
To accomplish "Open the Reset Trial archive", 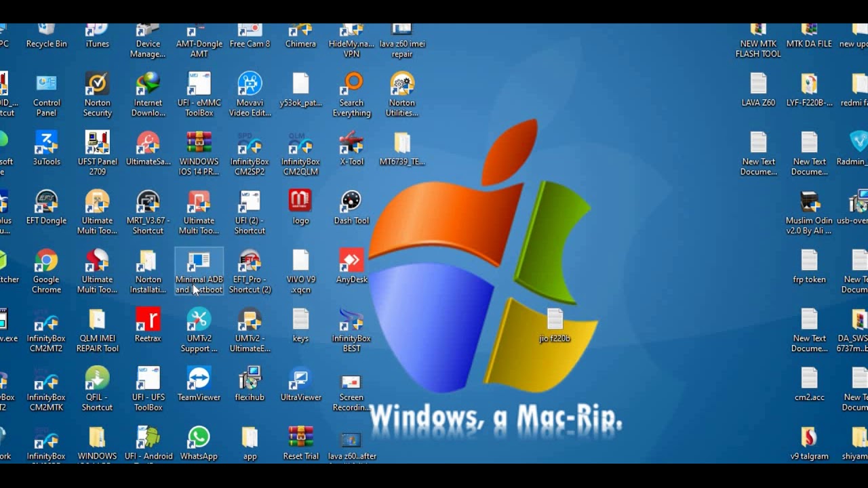I will pyautogui.click(x=300, y=444).
